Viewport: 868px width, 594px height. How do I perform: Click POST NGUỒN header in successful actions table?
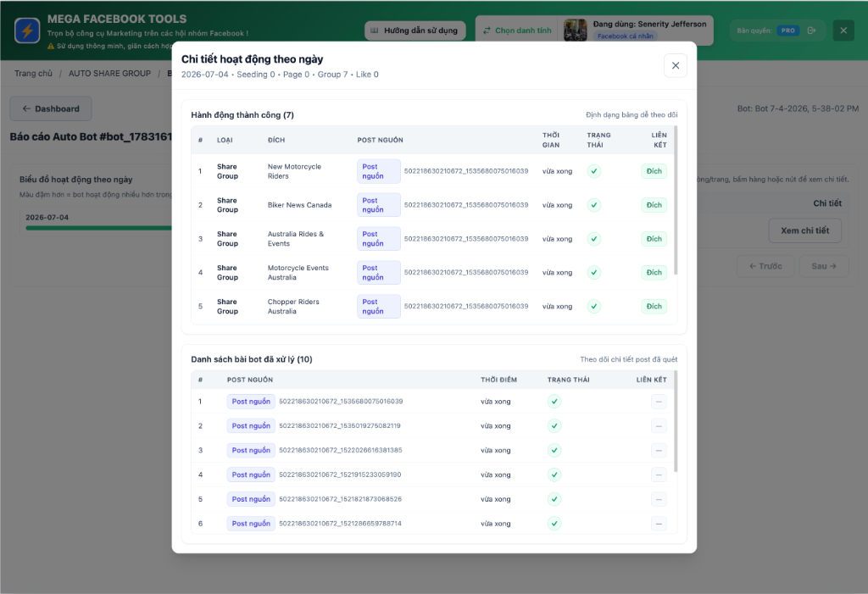pyautogui.click(x=380, y=140)
